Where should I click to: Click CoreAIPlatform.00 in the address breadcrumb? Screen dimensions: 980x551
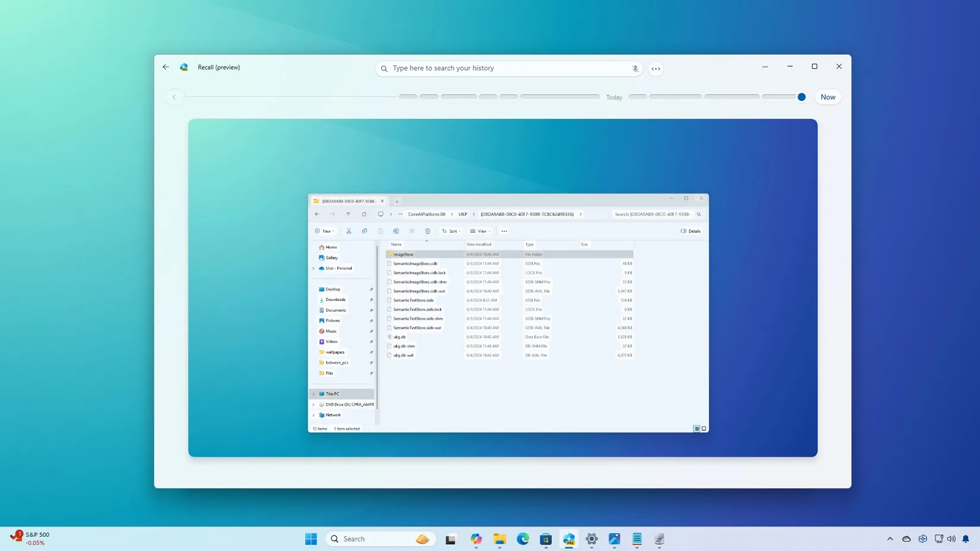click(426, 214)
